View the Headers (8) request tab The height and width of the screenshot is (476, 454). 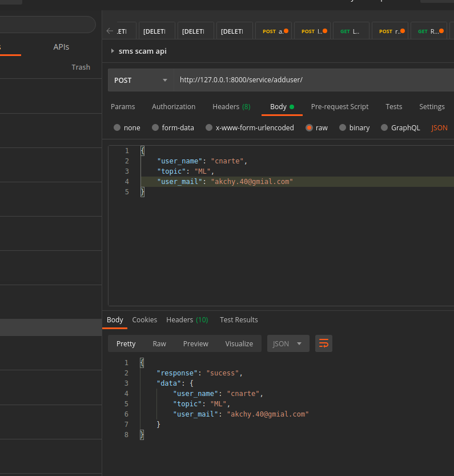pos(231,106)
